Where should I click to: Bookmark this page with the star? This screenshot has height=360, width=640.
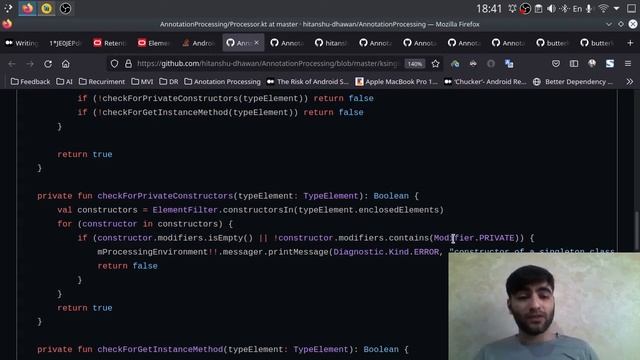tap(436, 64)
